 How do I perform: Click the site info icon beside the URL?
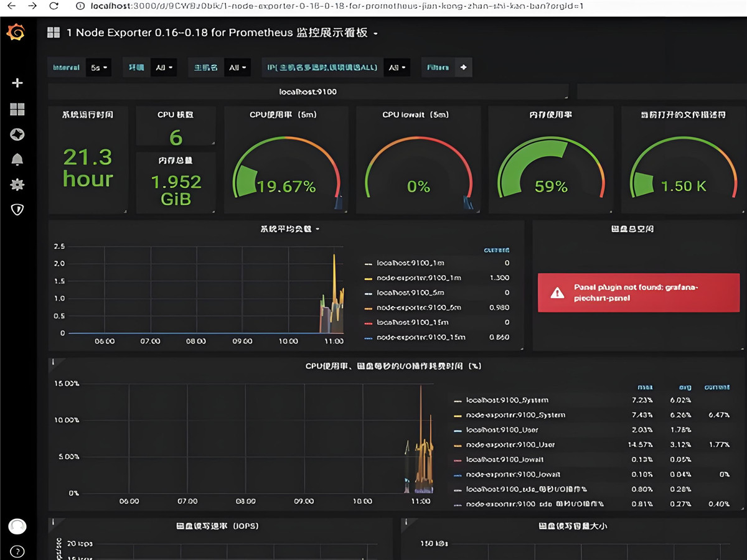(x=80, y=6)
